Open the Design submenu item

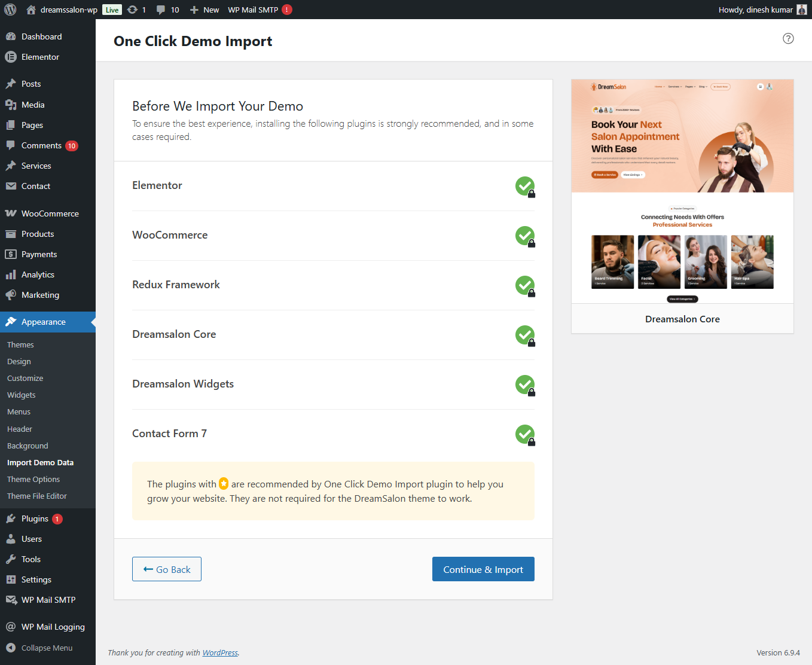[19, 361]
